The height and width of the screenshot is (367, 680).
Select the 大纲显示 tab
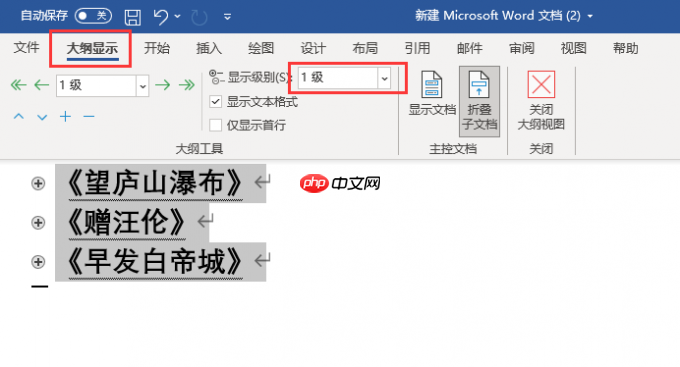(92, 48)
